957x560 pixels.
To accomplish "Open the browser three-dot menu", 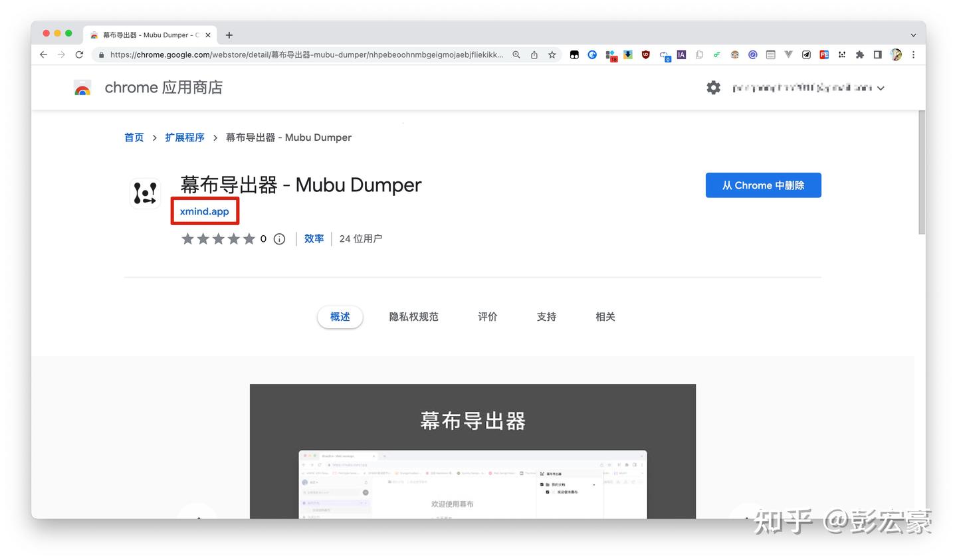I will 913,54.
